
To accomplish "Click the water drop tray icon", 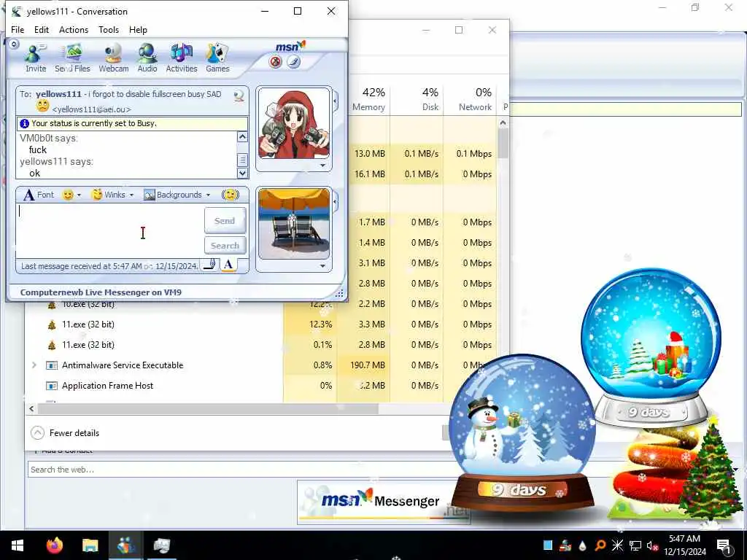I will (582, 545).
